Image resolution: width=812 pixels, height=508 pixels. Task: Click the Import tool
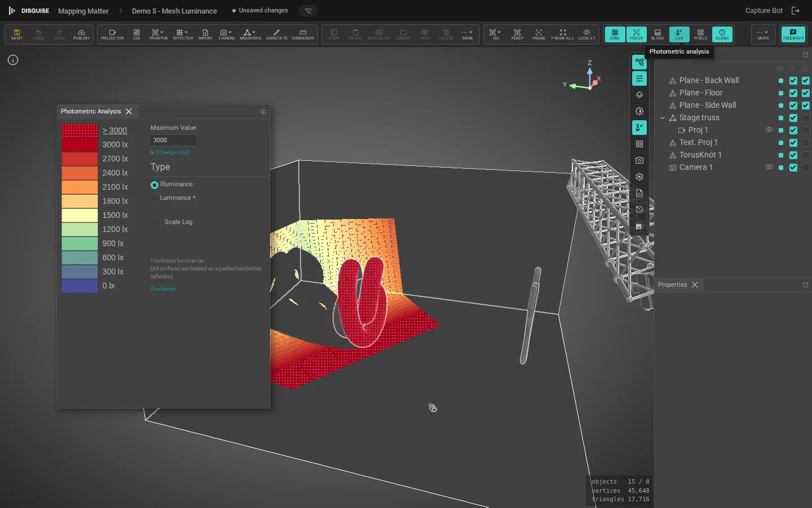click(205, 34)
